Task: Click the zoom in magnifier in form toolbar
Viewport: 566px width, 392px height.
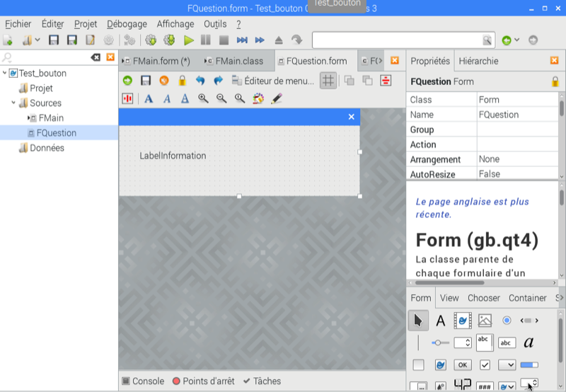Action: 203,99
